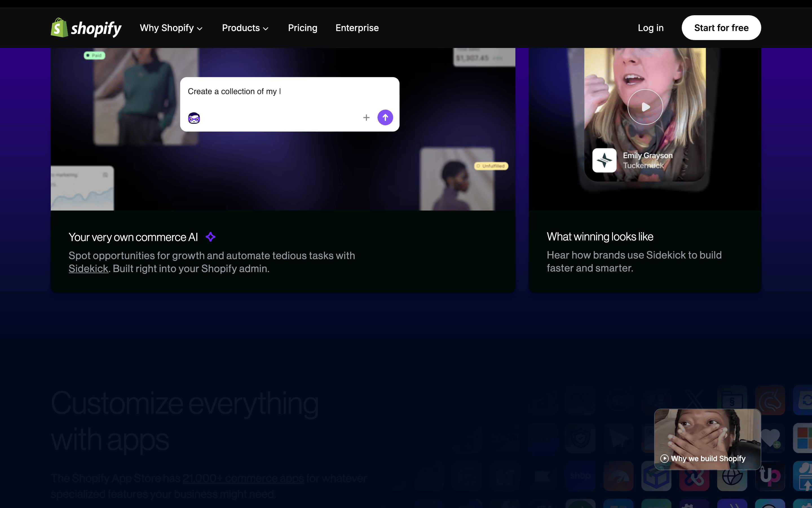Click the Paid status badge
Viewport: 812px width, 508px height.
tap(94, 55)
